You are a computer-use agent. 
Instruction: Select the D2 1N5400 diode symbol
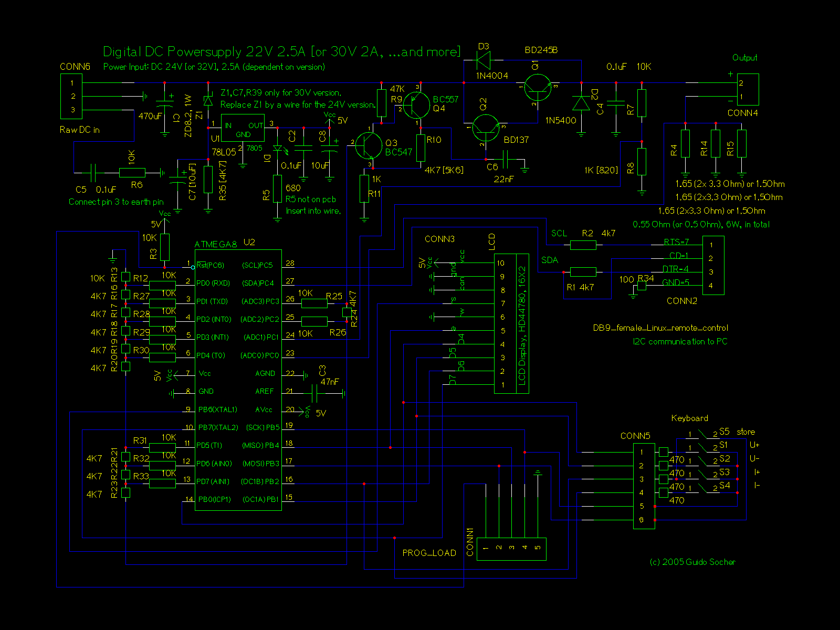tap(581, 103)
